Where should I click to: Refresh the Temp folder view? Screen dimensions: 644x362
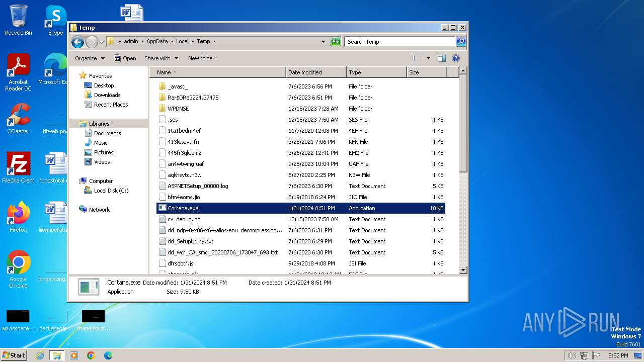point(336,42)
